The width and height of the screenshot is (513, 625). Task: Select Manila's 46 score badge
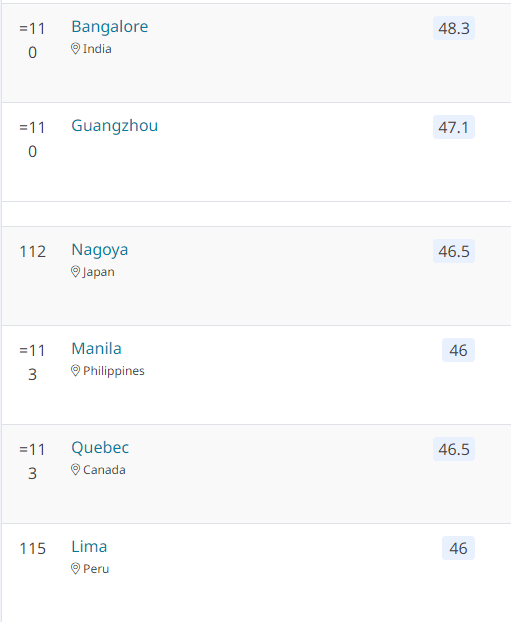coord(458,350)
